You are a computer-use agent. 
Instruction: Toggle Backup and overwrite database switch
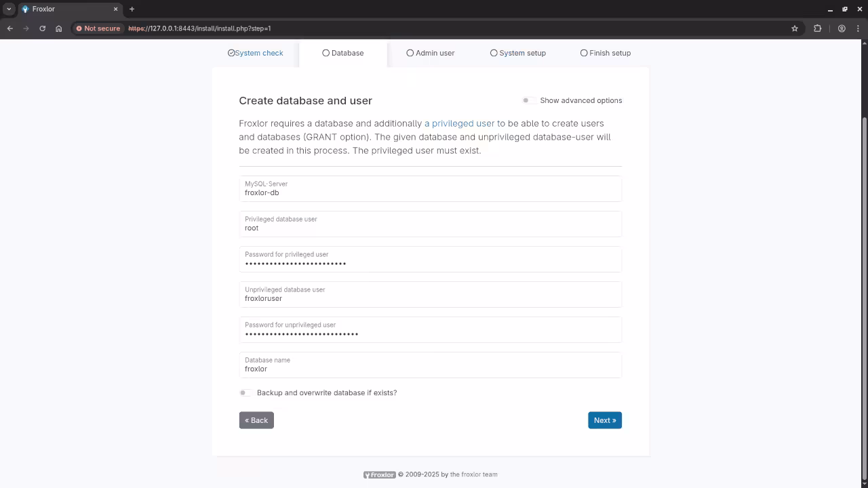tap(245, 393)
